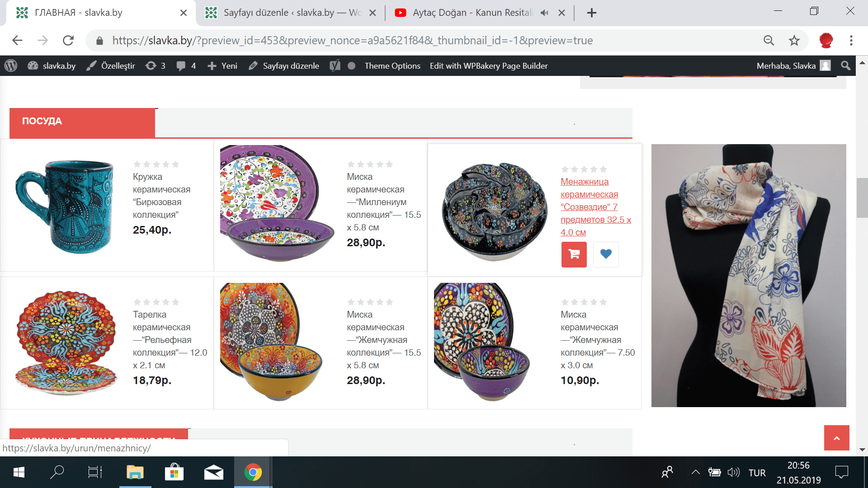The image size is (868, 488).
Task: Reload the page with refresh icon
Action: 68,41
